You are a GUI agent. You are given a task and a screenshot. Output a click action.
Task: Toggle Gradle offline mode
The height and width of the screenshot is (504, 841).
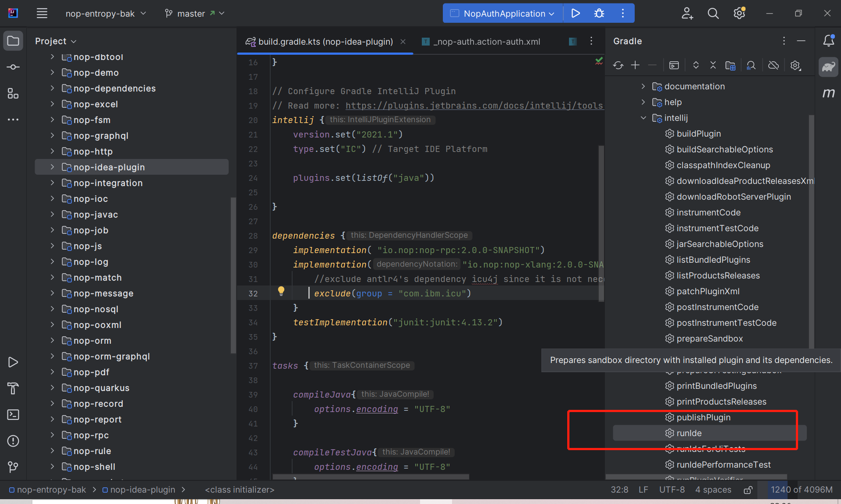pyautogui.click(x=774, y=65)
